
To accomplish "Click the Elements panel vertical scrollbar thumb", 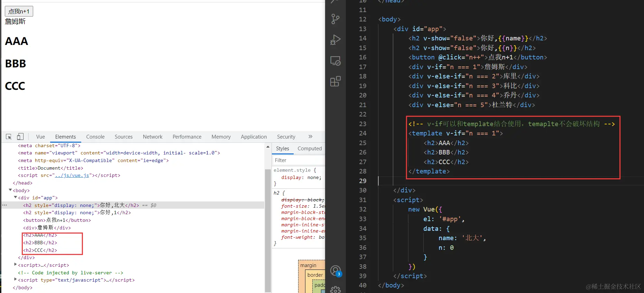I will click(x=268, y=231).
